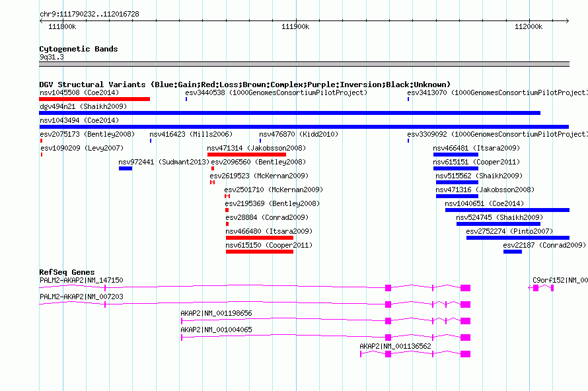Click the esv2619523 (McKernan2009) label
The width and height of the screenshot is (588, 391).
pos(259,176)
